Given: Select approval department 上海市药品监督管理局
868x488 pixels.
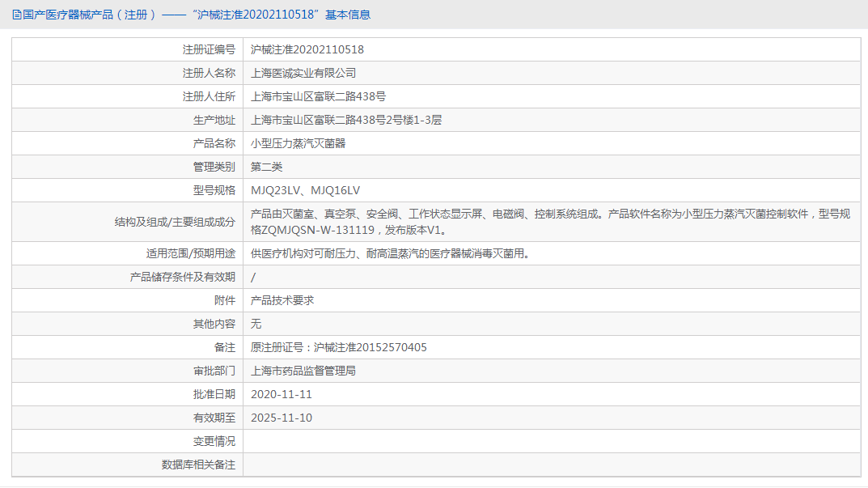Looking at the screenshot, I should click(303, 371).
